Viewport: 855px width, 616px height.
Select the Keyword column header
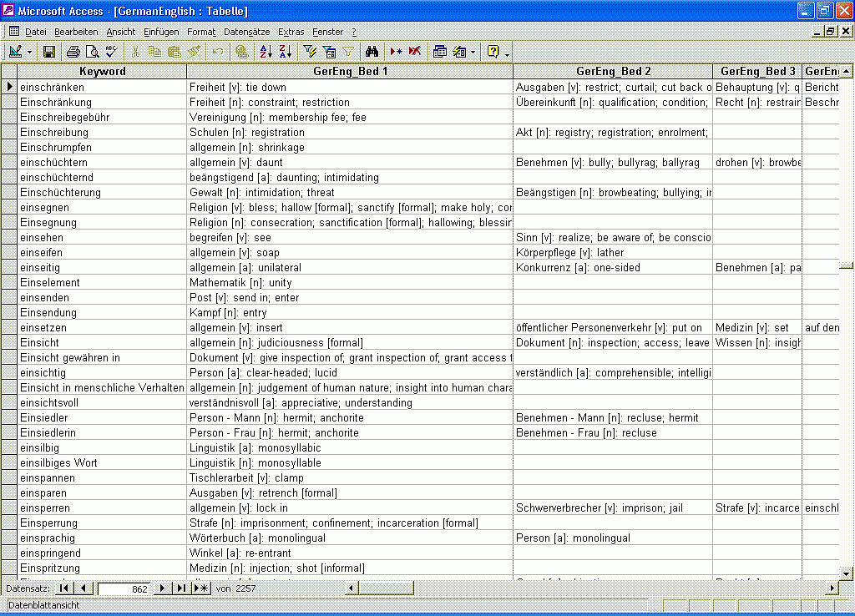(102, 72)
